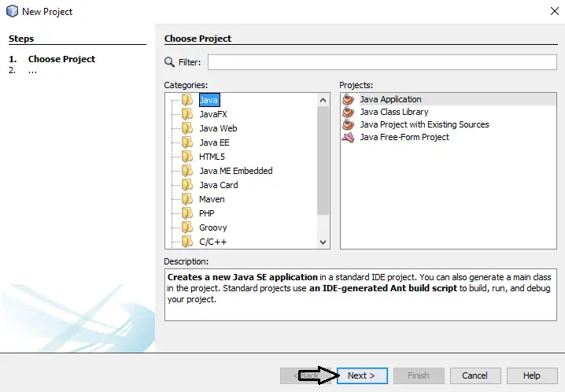
Task: Click the Cancel button
Action: pyautogui.click(x=475, y=375)
